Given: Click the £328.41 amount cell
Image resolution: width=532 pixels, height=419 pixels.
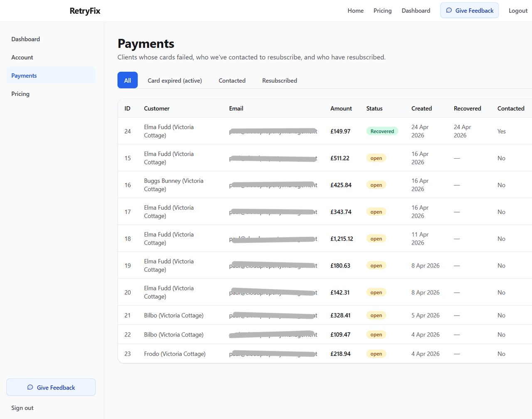Looking at the screenshot, I should 340,315.
